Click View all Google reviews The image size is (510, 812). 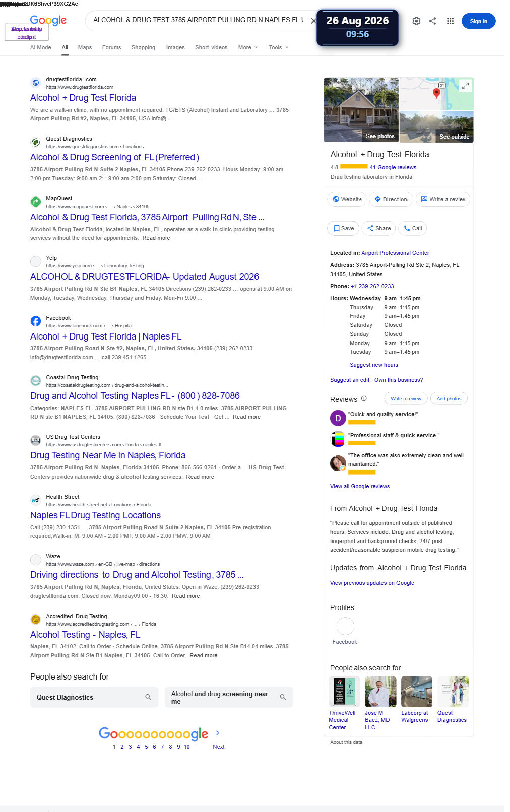point(360,486)
